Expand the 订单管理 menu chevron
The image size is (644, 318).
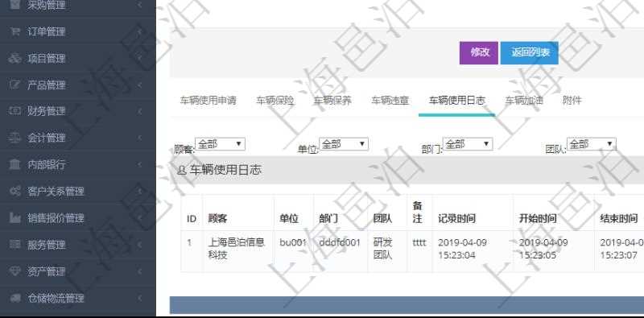tap(139, 31)
